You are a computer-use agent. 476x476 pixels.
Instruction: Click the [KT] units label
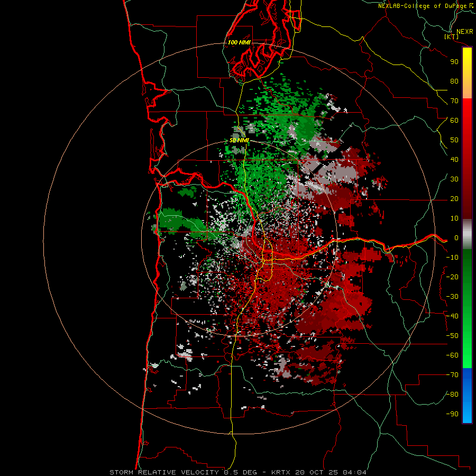(452, 36)
